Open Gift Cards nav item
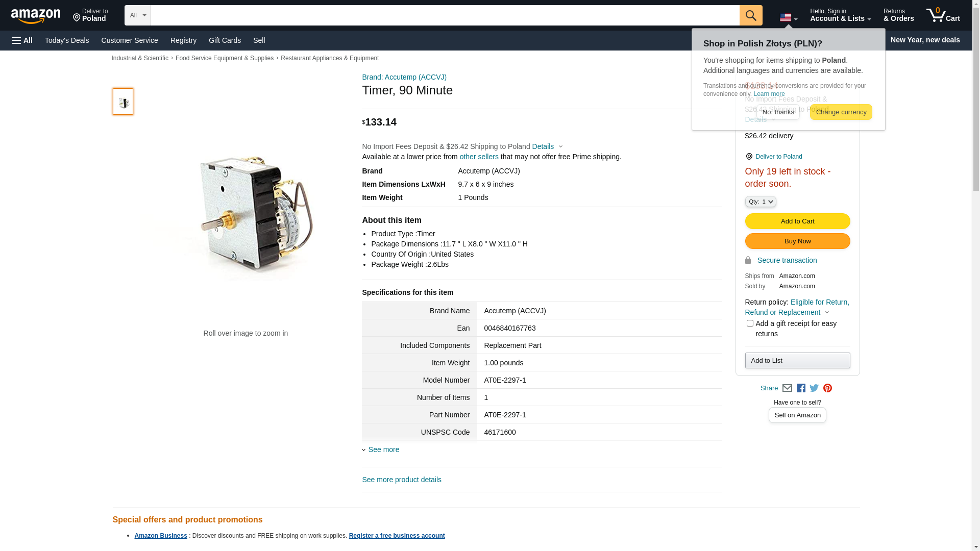This screenshot has height=551, width=980. 225,40
